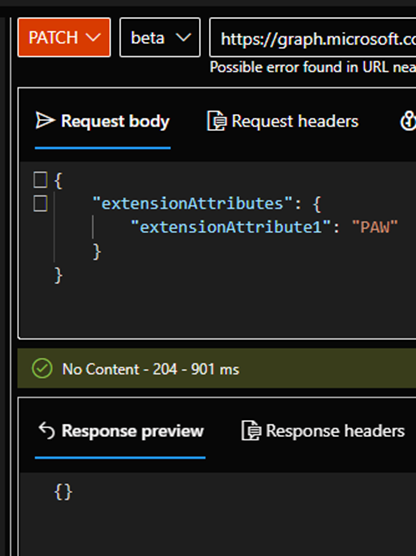Toggle fold box beside extensionAttributes line
The height and width of the screenshot is (556, 416).
click(40, 204)
